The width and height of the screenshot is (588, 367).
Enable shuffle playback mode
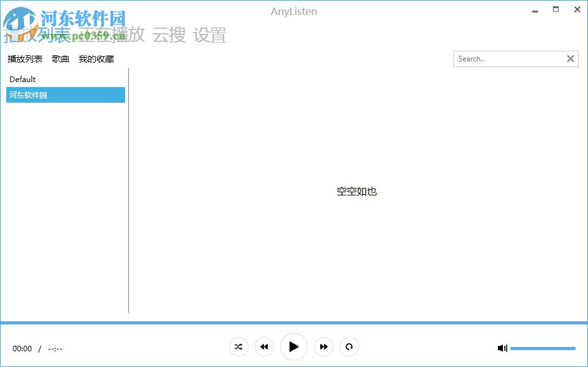coord(238,346)
